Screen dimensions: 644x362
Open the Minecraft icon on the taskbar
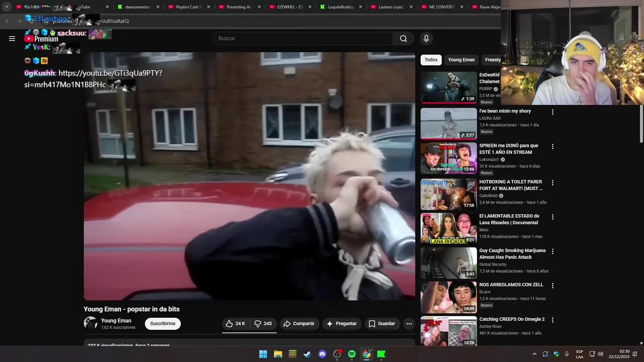292,354
